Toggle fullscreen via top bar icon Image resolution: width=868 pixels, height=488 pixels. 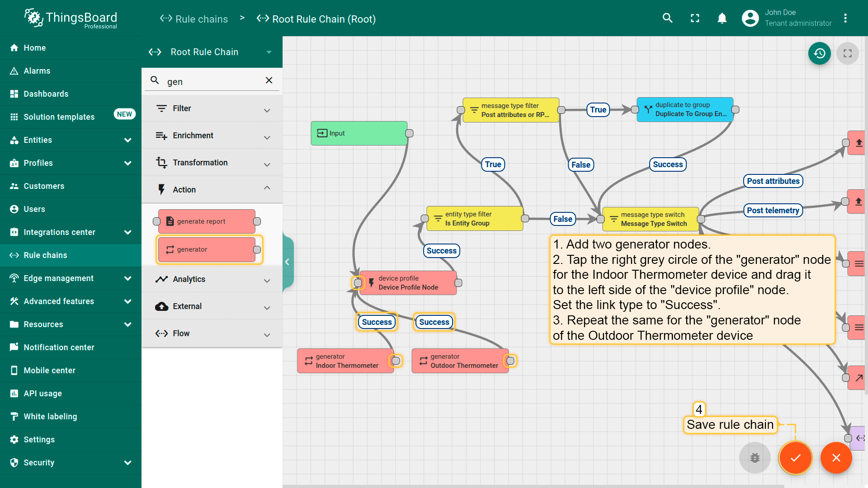click(695, 18)
